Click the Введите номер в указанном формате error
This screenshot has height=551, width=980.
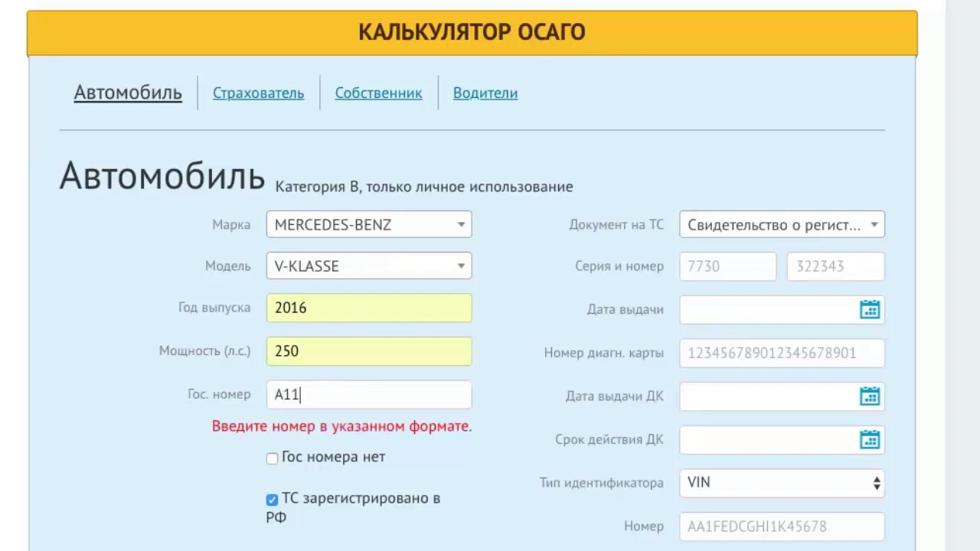pos(341,426)
